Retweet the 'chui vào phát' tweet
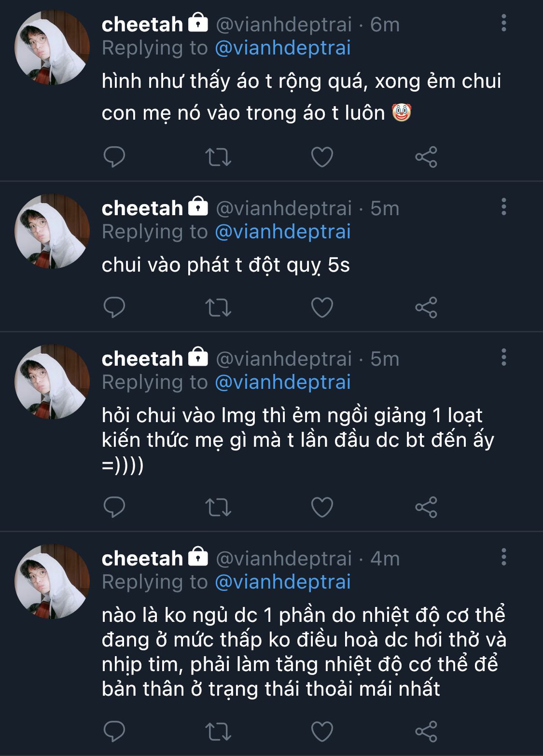Viewport: 543px width, 756px height. pos(218,307)
